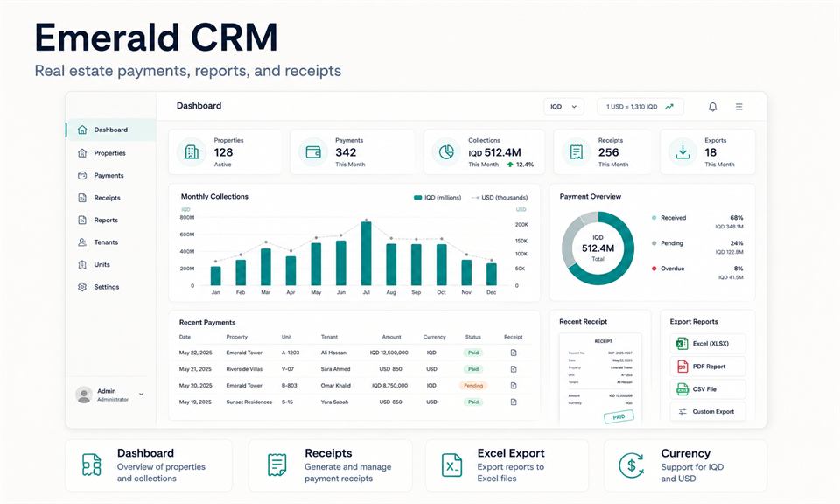Click the July bar in Monthly Collections
This screenshot has width=840, height=504.
coord(367,254)
